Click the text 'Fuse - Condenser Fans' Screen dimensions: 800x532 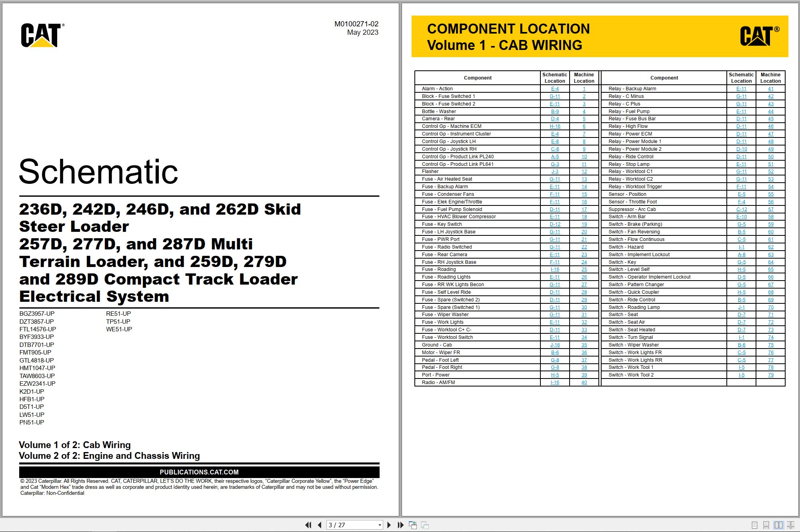tap(448, 194)
